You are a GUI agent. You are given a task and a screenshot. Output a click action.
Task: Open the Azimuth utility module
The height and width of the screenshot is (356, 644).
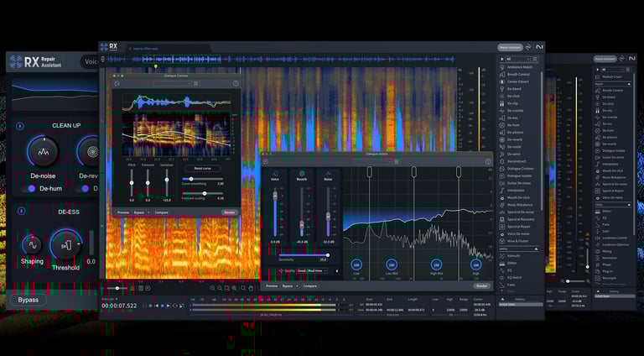click(510, 256)
